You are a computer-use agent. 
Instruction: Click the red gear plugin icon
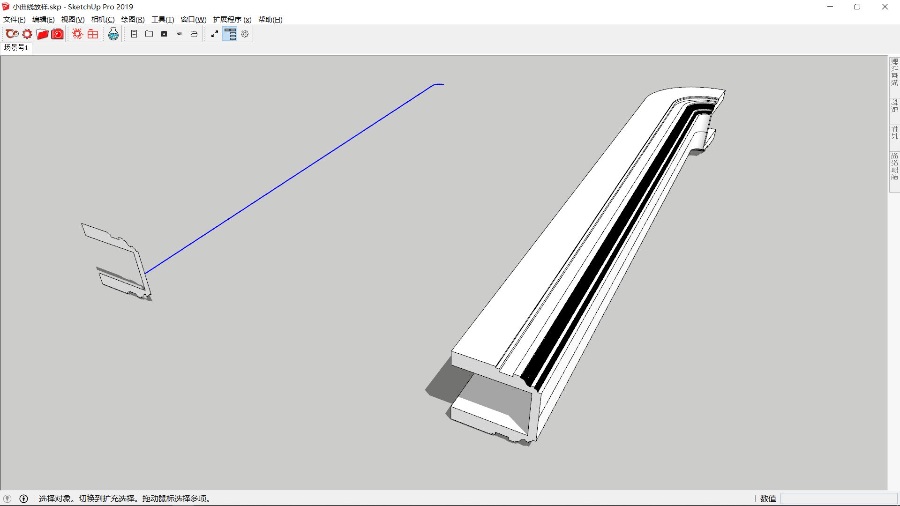tap(27, 34)
